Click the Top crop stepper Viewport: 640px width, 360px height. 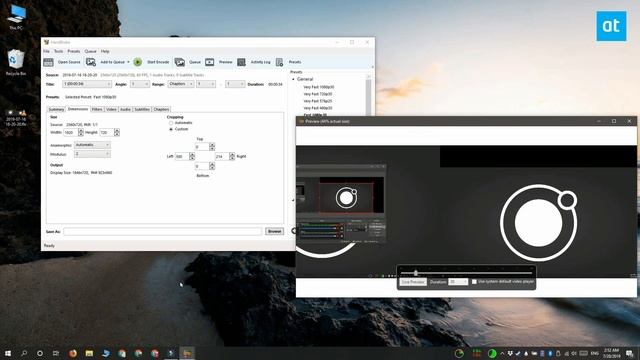212,147
